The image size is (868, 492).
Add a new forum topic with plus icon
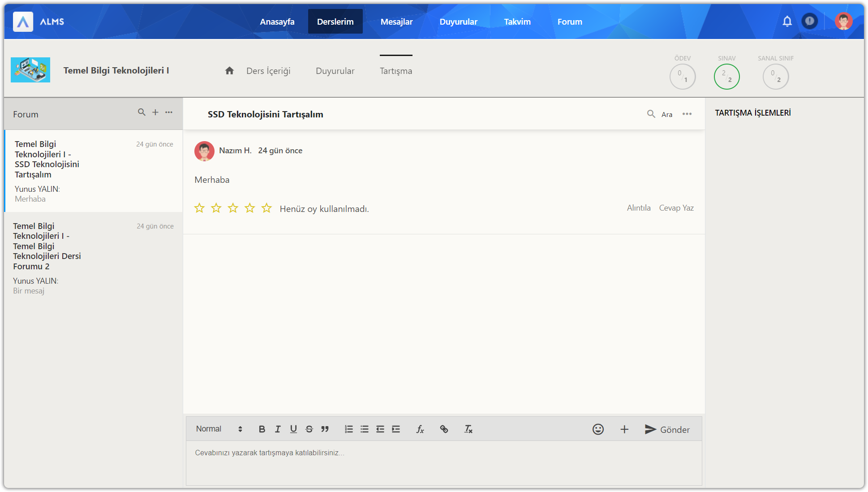coord(155,112)
